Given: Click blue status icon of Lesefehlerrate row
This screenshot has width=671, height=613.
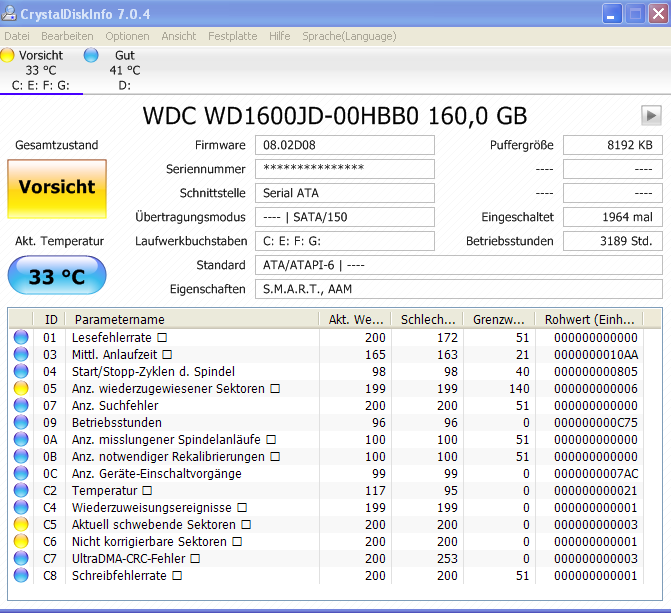Looking at the screenshot, I should pyautogui.click(x=21, y=337).
